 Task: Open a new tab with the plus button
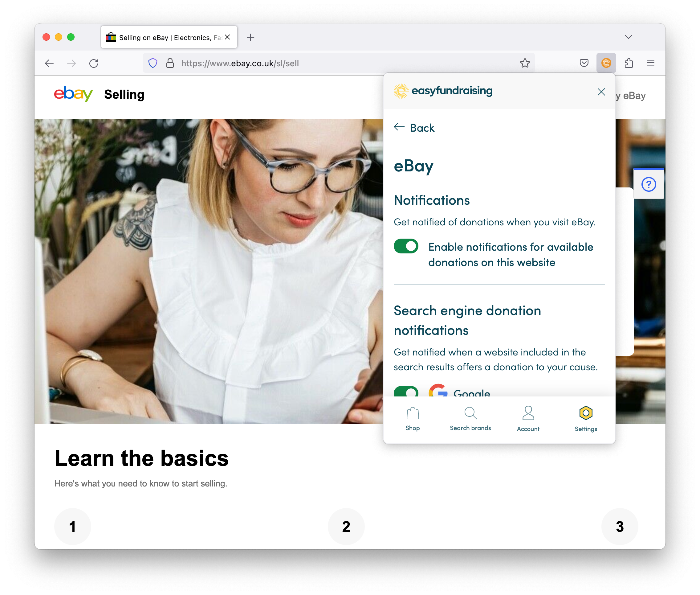click(x=250, y=37)
